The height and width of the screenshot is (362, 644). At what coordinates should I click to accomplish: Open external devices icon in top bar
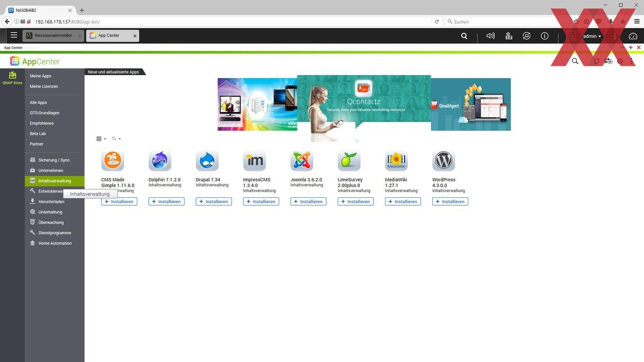click(x=527, y=36)
